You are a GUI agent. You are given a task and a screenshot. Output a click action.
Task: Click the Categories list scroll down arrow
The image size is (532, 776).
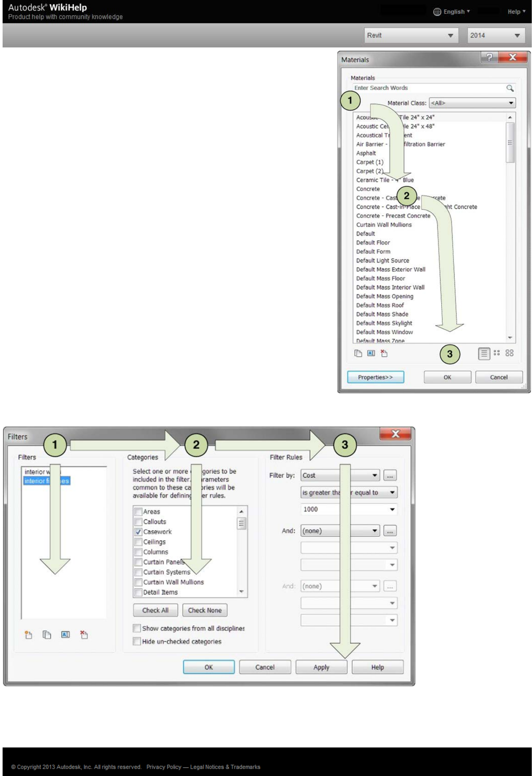click(242, 592)
